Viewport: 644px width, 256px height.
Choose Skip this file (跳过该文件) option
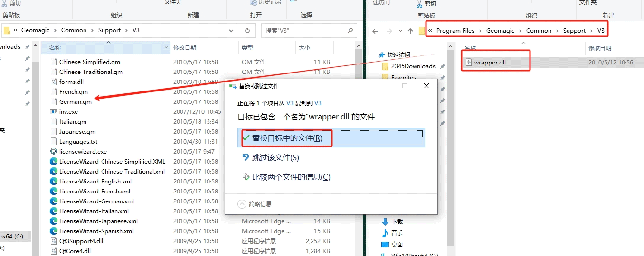(271, 157)
